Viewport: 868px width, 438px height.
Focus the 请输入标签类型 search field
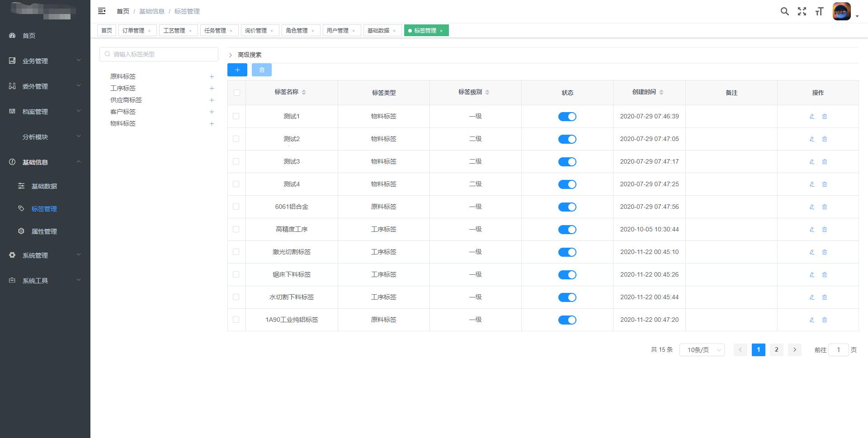(159, 54)
